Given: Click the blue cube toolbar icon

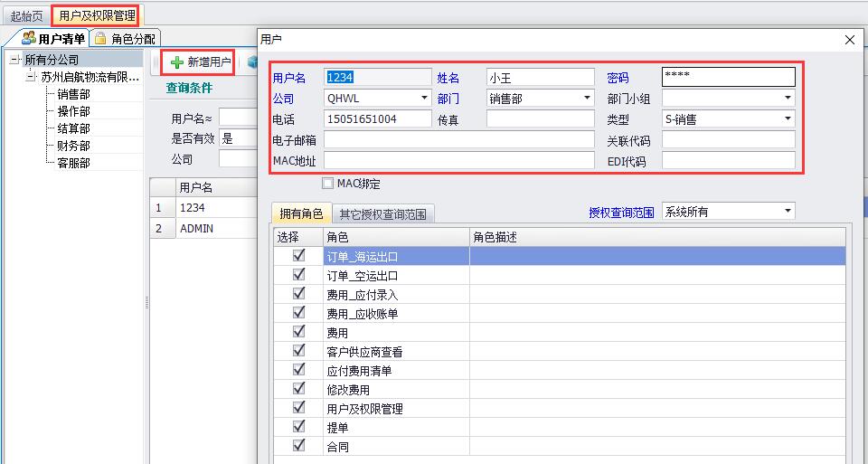Looking at the screenshot, I should coord(252,62).
